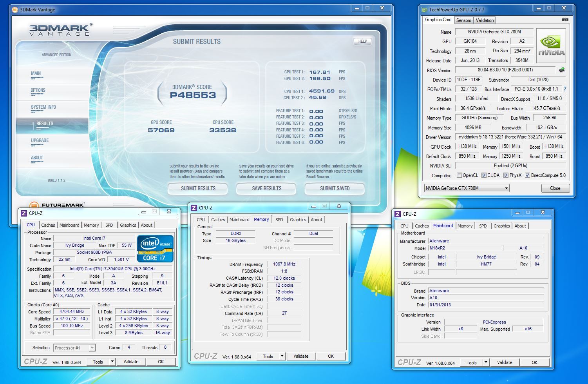Click the BIOS Date 01/31/2013 field
Viewport: 588px width, 384px height.
coord(486,305)
